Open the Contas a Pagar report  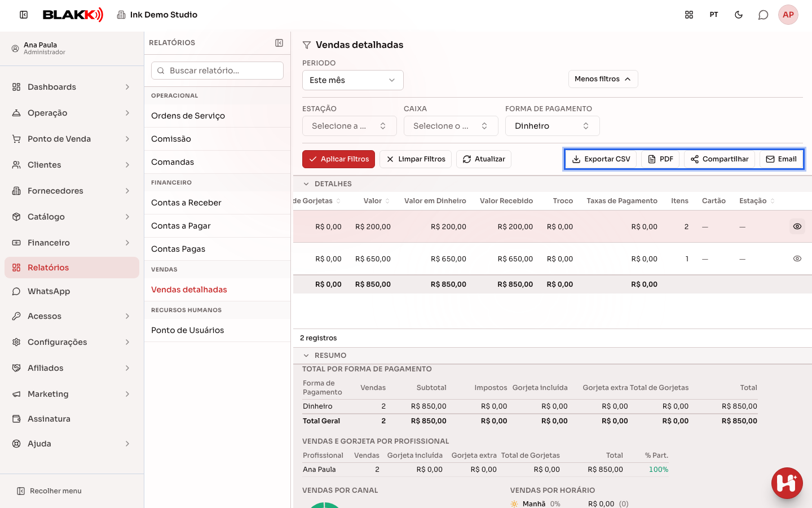tap(217, 226)
